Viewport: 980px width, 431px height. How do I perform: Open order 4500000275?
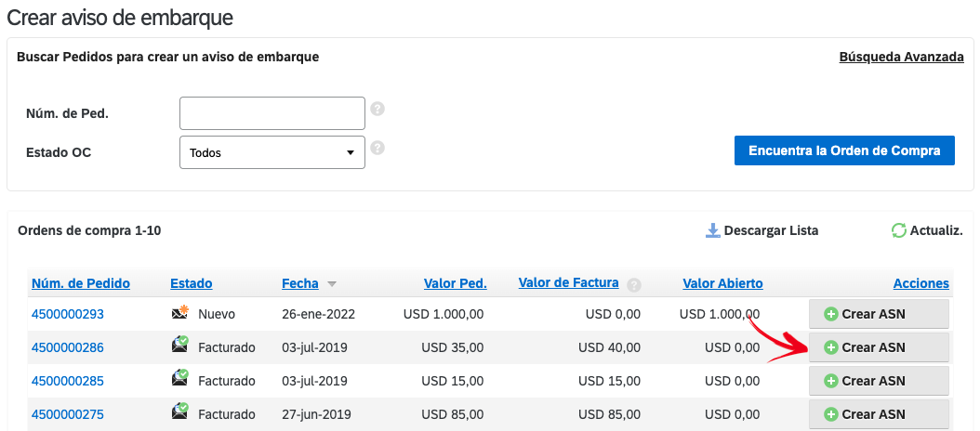68,414
